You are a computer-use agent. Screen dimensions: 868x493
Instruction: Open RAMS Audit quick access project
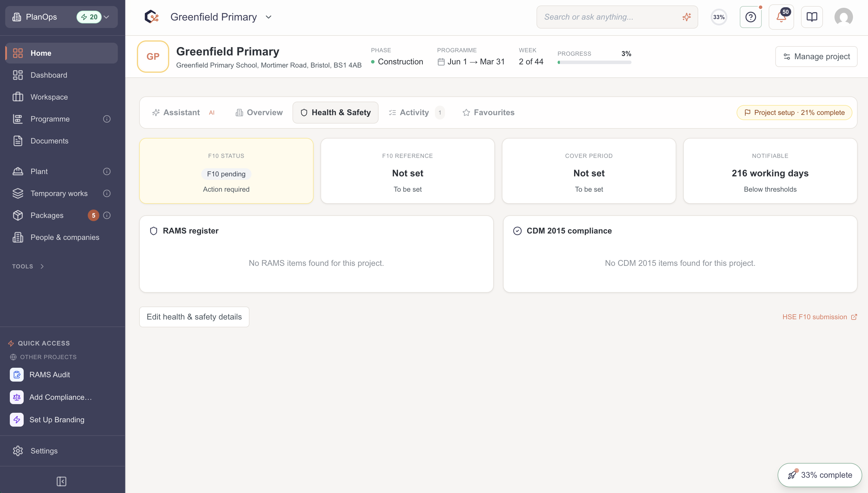click(x=62, y=374)
